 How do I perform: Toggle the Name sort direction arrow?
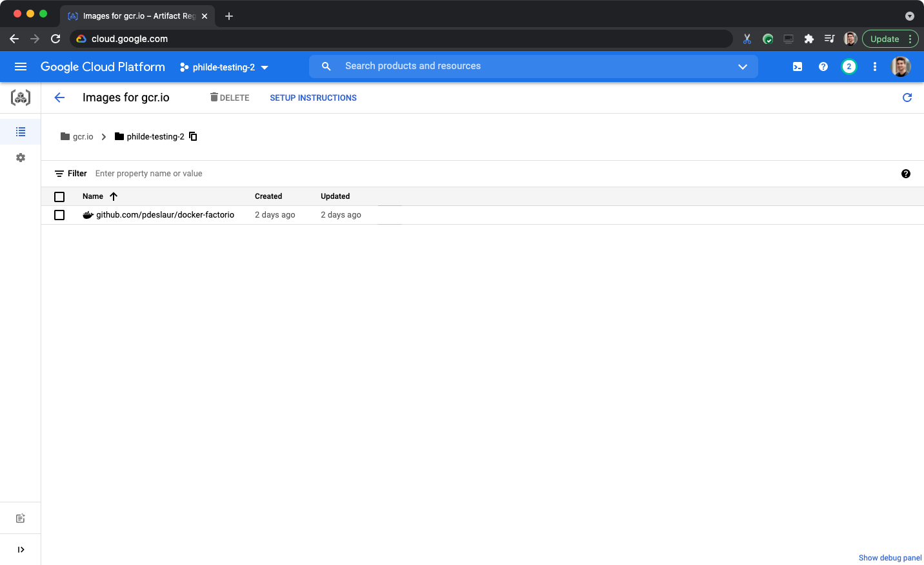tap(114, 196)
